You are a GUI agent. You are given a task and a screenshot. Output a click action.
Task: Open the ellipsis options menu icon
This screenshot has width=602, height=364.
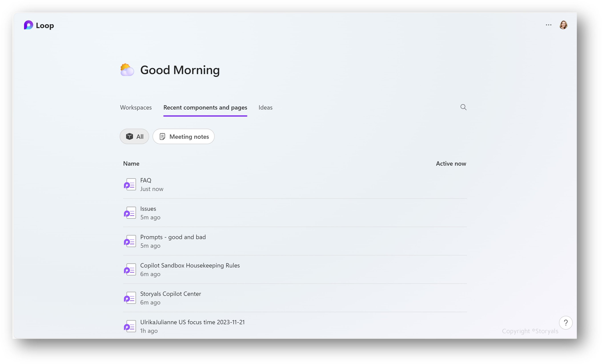point(548,25)
